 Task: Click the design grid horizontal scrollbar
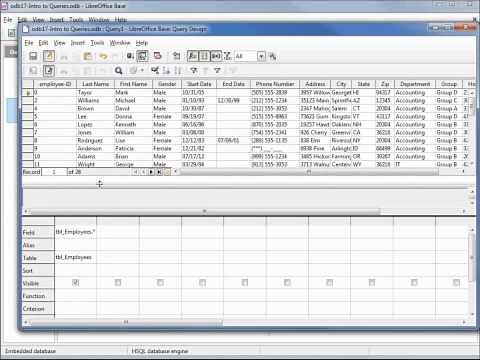coord(126,322)
